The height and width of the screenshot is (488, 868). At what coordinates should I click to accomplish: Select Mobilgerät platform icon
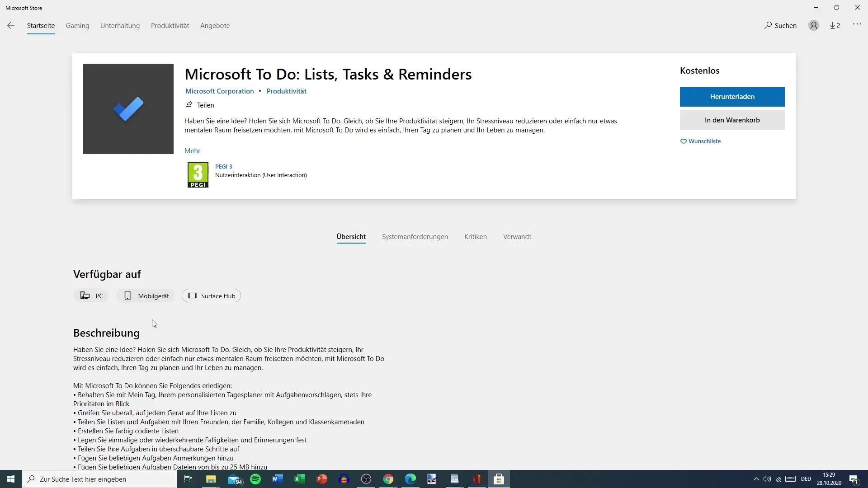click(x=127, y=296)
